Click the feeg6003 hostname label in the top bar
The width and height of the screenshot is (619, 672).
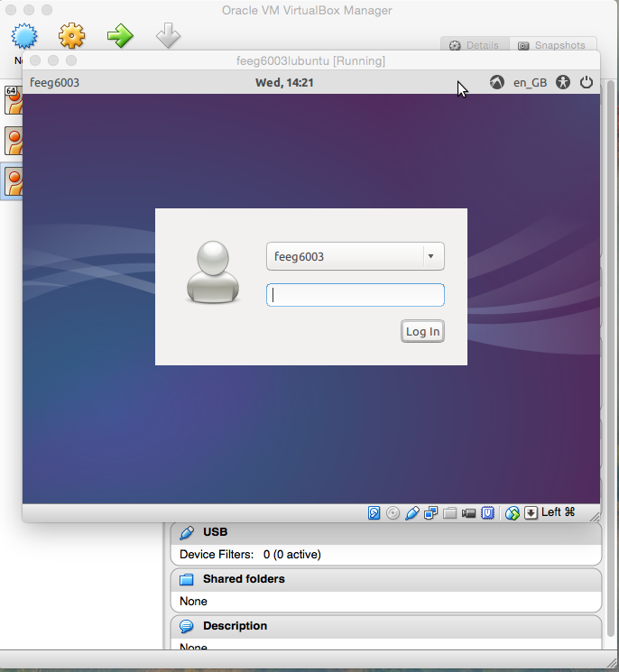click(54, 83)
